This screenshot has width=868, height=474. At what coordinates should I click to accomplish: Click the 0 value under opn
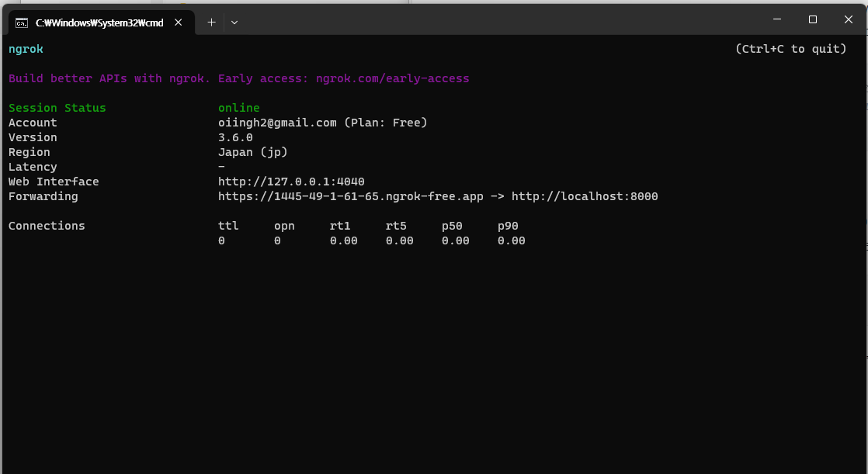point(277,240)
